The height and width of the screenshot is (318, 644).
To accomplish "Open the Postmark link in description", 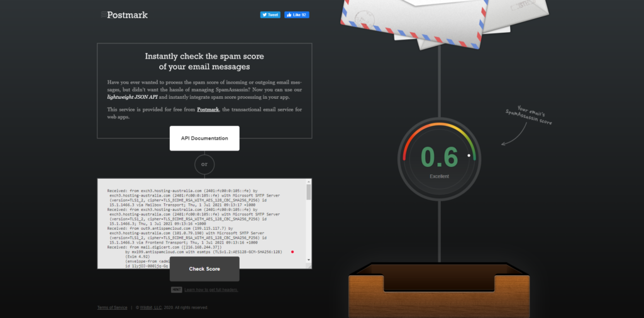I will pyautogui.click(x=208, y=110).
